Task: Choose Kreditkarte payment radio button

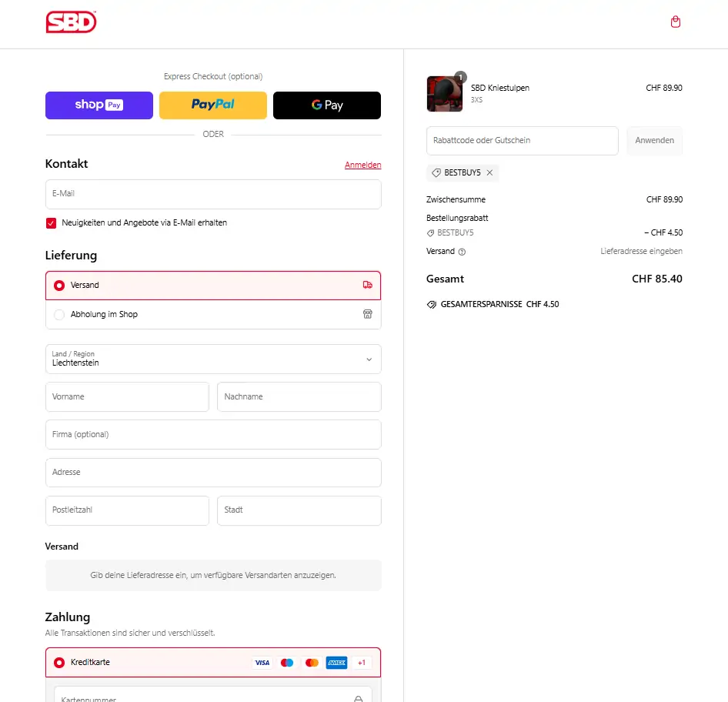Action: click(x=59, y=663)
